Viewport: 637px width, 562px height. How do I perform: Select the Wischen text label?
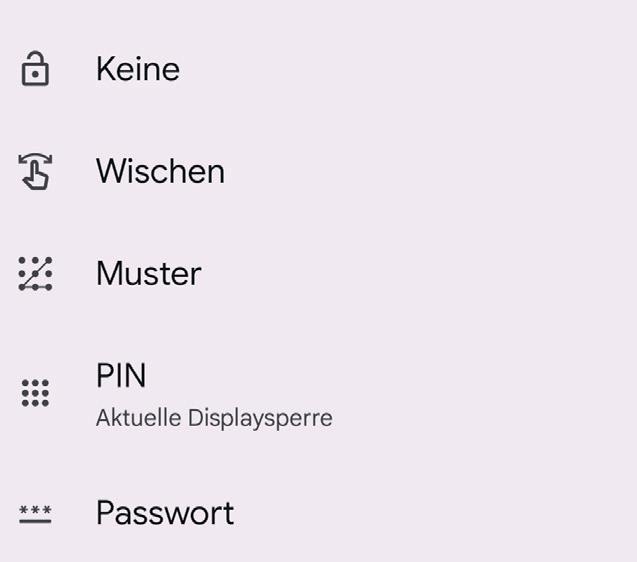pyautogui.click(x=160, y=171)
